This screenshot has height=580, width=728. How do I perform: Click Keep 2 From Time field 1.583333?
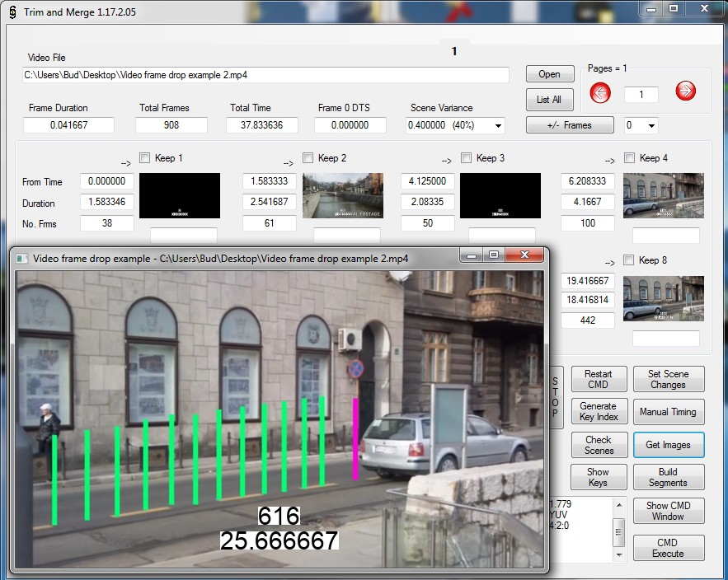[270, 181]
